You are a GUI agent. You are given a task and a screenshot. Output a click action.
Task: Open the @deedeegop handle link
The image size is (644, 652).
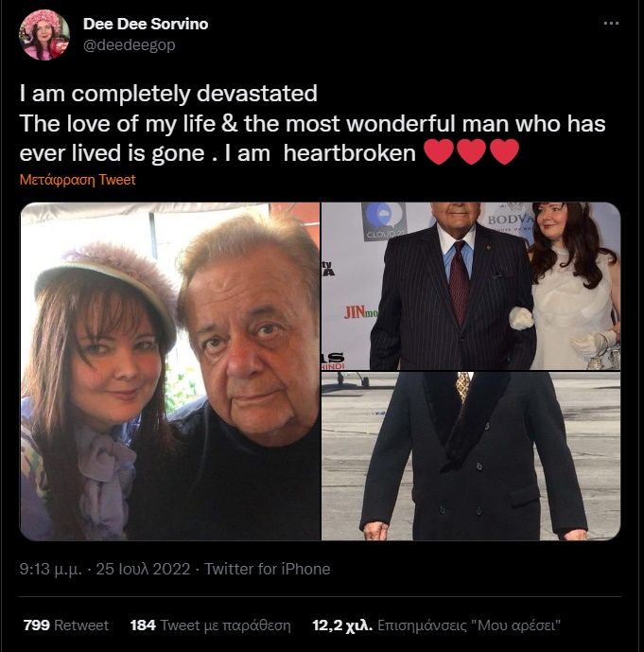[x=130, y=44]
